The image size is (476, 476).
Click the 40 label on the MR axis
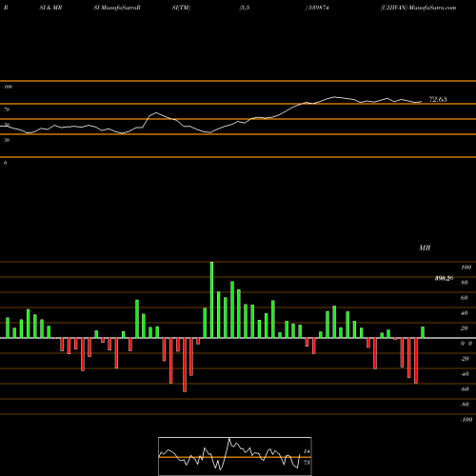pyautogui.click(x=465, y=313)
